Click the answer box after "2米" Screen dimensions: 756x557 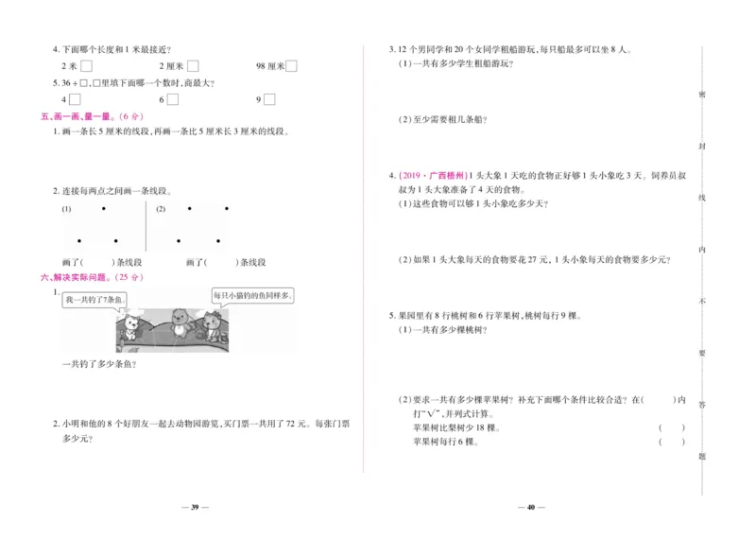click(88, 64)
